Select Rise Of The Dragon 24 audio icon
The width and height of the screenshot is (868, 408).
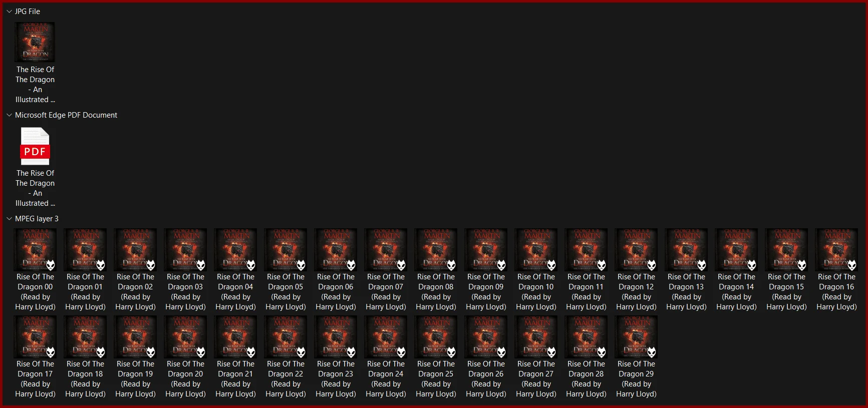(x=386, y=337)
